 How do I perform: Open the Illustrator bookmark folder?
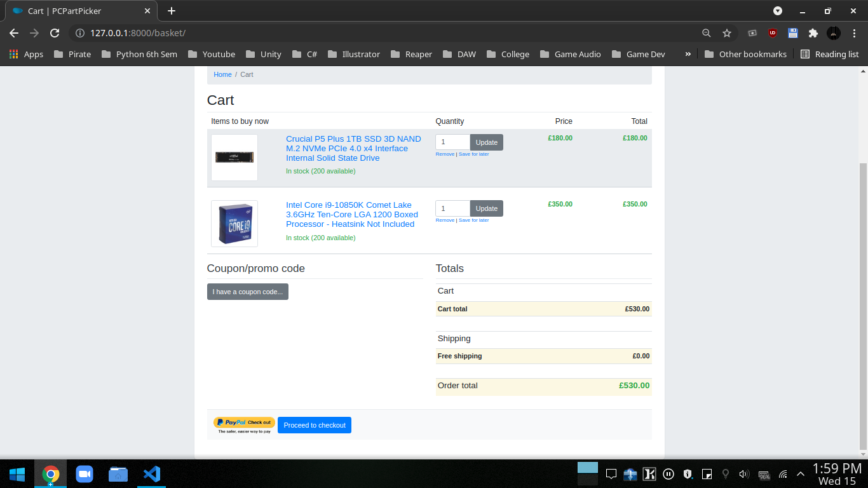tap(354, 54)
